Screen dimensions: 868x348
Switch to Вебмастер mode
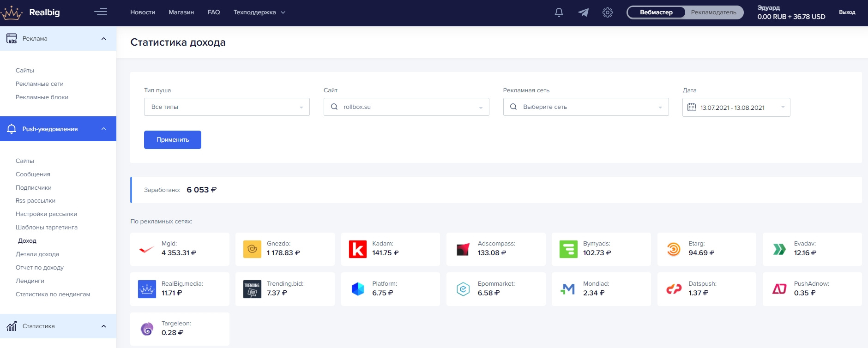656,12
